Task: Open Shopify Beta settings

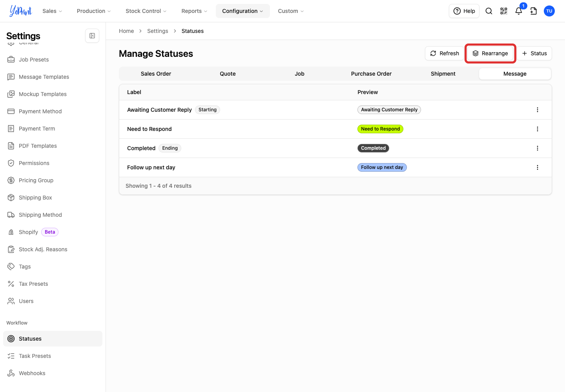Action: (x=53, y=232)
